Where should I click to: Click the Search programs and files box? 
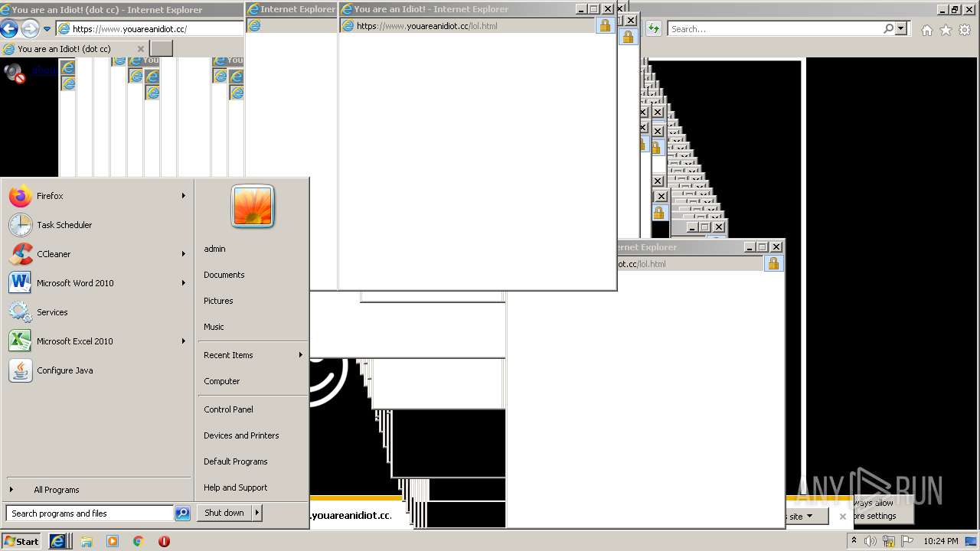pyautogui.click(x=90, y=514)
